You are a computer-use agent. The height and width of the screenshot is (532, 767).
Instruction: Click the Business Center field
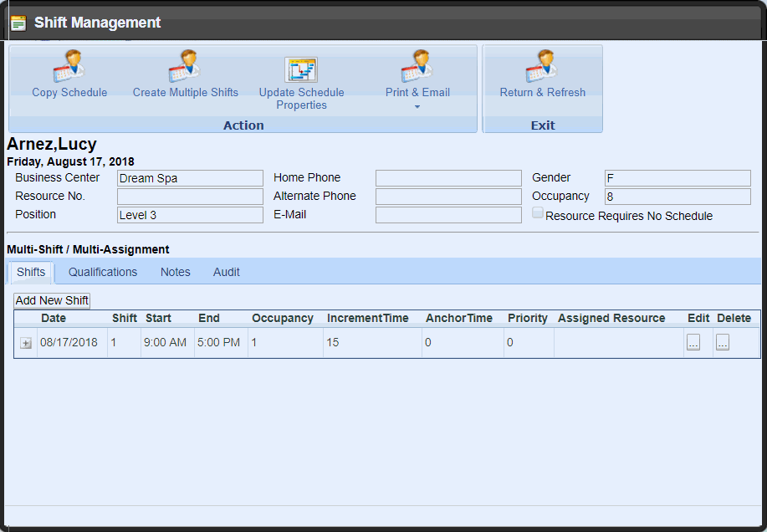(x=190, y=178)
